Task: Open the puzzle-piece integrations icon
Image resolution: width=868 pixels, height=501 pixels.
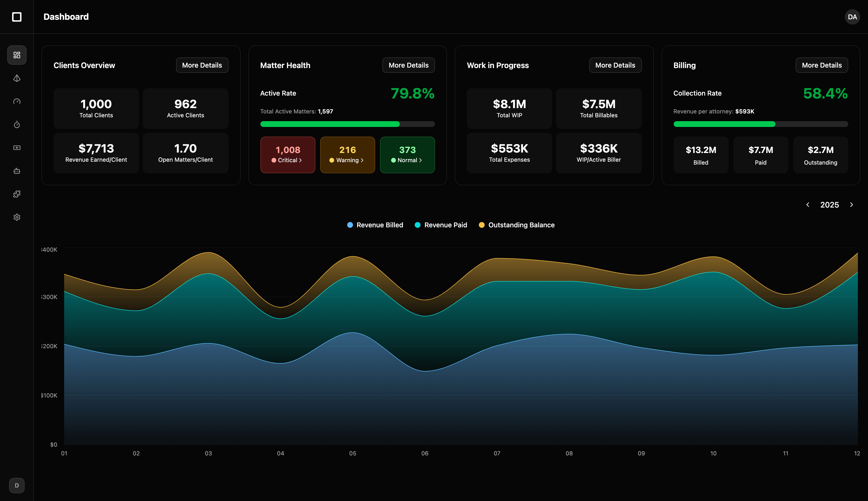Action: point(16,194)
